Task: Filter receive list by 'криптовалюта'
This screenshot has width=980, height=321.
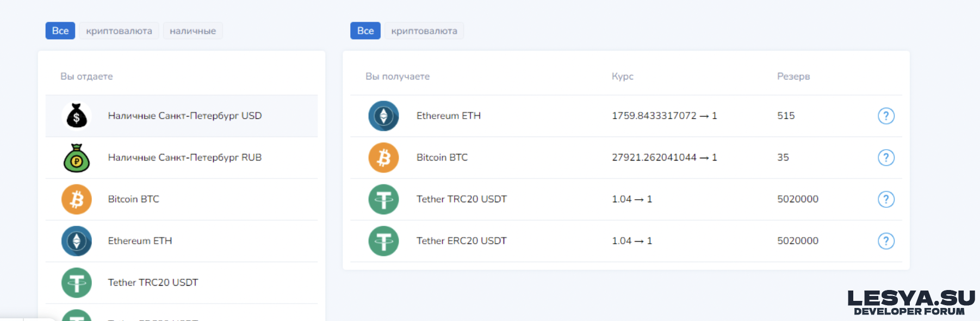Action: tap(424, 31)
